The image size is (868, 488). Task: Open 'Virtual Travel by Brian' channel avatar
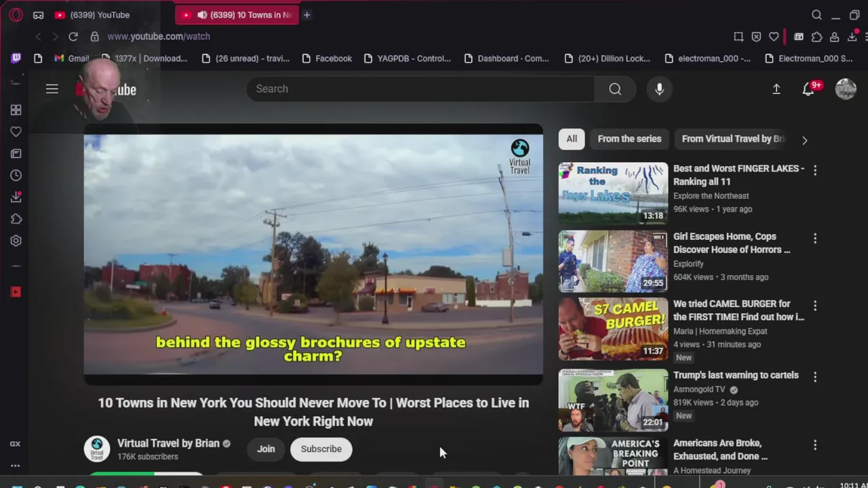click(97, 449)
